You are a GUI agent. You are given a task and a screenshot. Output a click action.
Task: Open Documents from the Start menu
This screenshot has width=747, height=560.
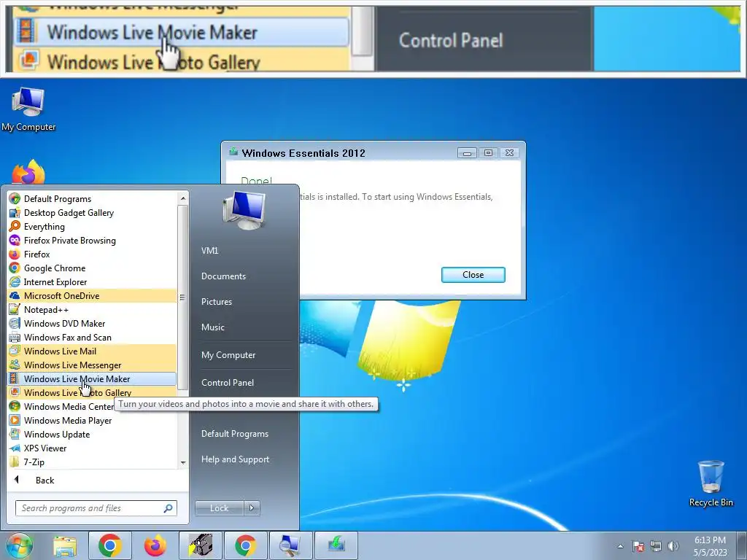(x=223, y=276)
